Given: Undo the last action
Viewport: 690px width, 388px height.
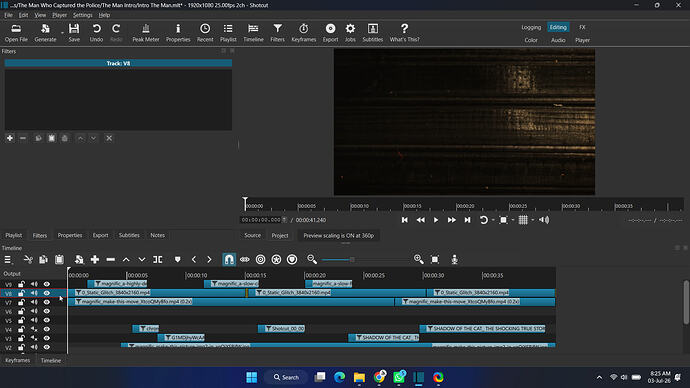Looking at the screenshot, I should click(96, 33).
